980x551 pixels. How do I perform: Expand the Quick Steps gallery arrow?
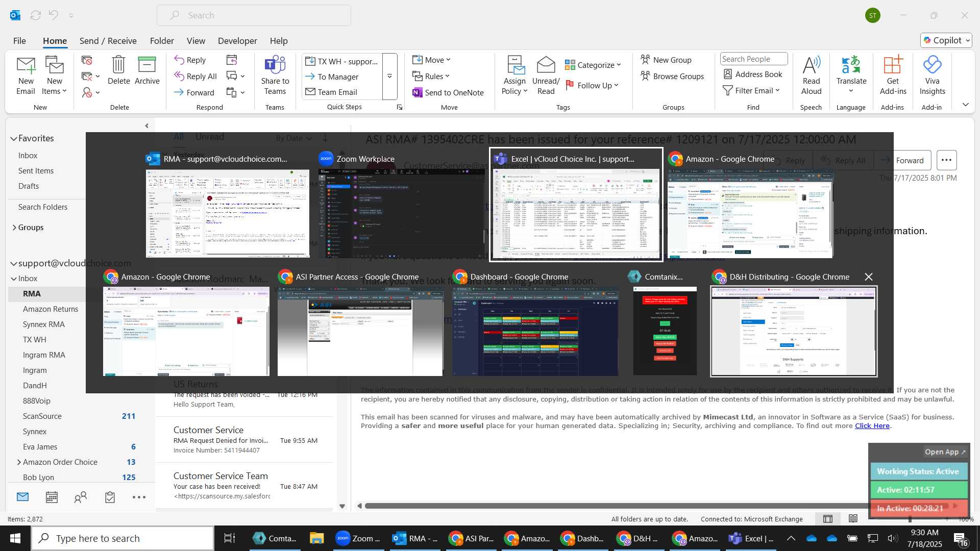coord(389,76)
